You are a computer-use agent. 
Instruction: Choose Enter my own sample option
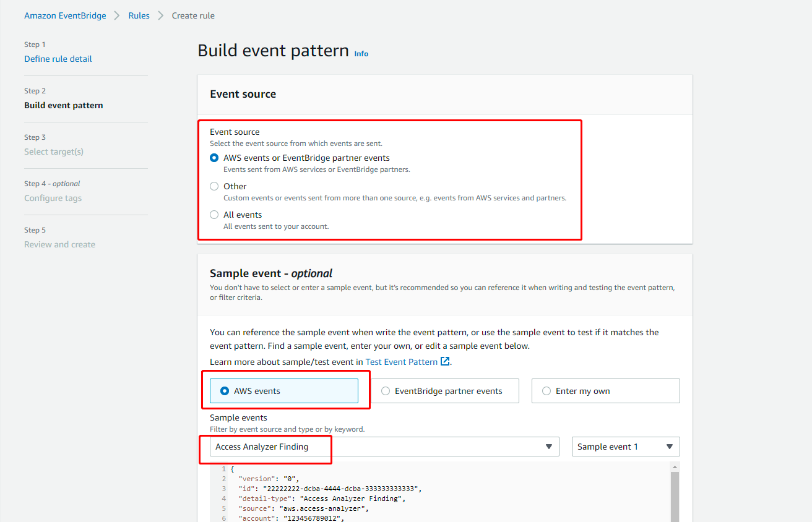(605, 391)
